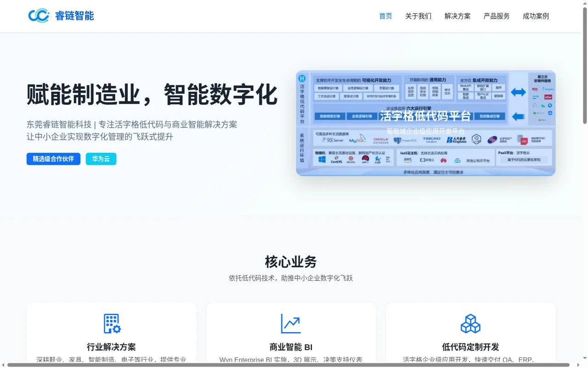Image resolution: width=588 pixels, height=368 pixels.
Task: Click the horizontal scrollbar thumb
Action: tap(288, 365)
